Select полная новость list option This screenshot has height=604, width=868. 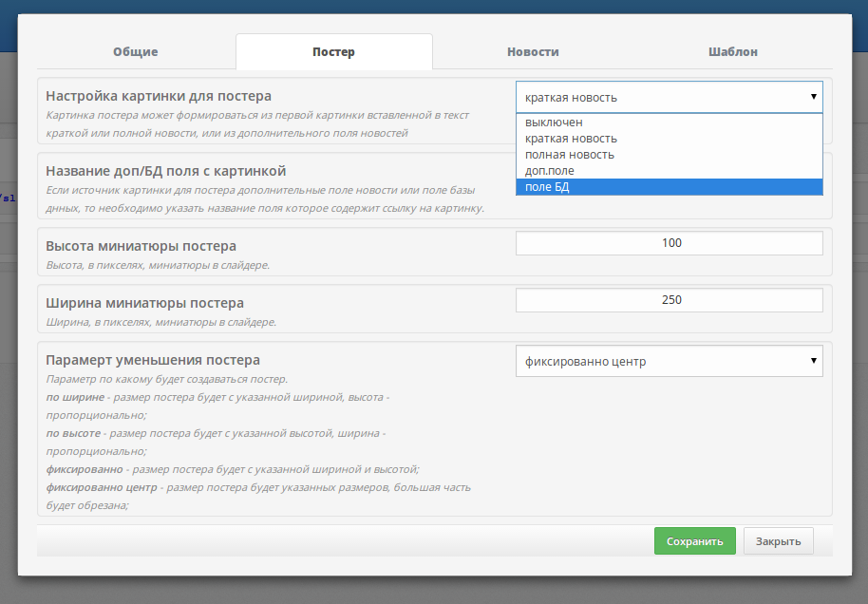[x=570, y=155]
